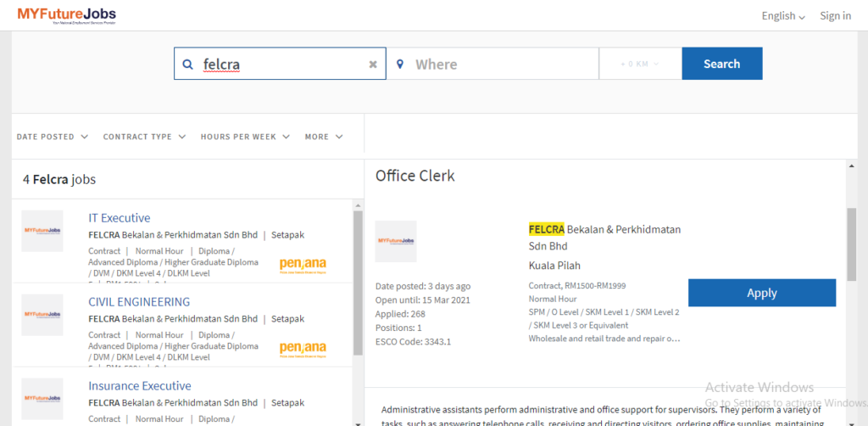This screenshot has width=868, height=426.
Task: Open the English language dropdown
Action: (782, 16)
